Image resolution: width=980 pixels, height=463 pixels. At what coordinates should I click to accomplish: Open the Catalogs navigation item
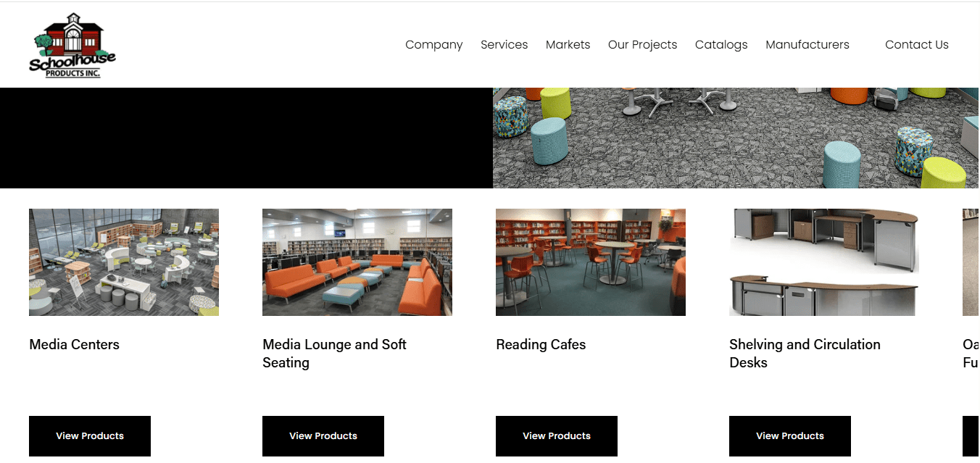point(721,45)
